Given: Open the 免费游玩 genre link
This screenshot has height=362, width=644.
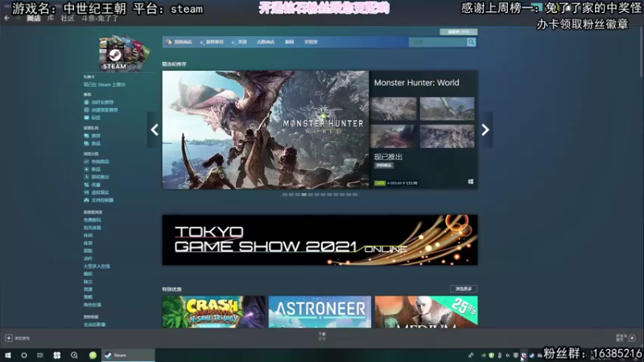Looking at the screenshot, I should [93, 220].
